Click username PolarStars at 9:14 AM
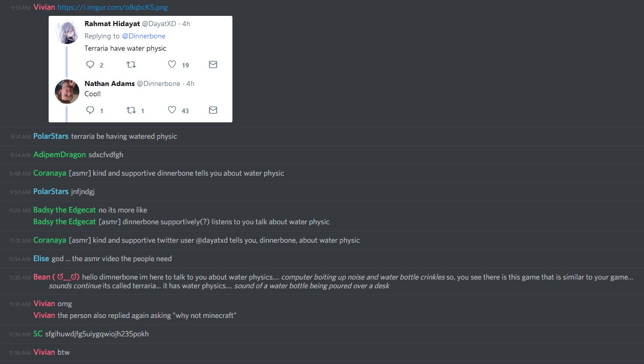 (x=51, y=136)
